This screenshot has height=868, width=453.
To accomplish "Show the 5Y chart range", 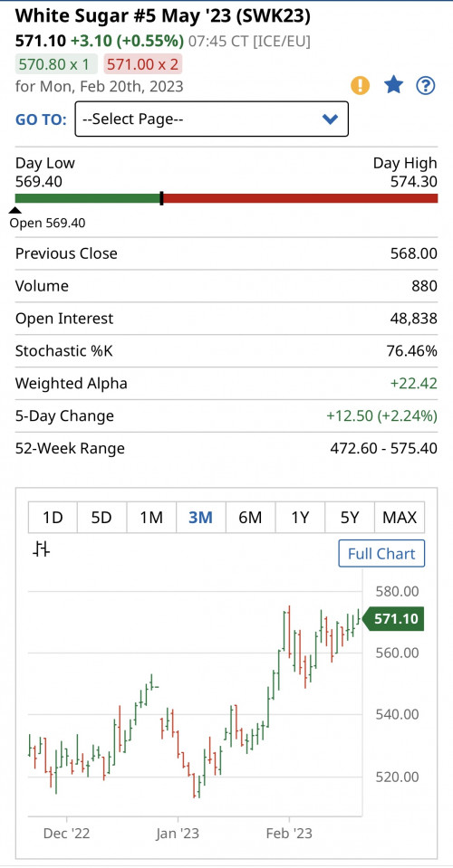I will pos(350,518).
